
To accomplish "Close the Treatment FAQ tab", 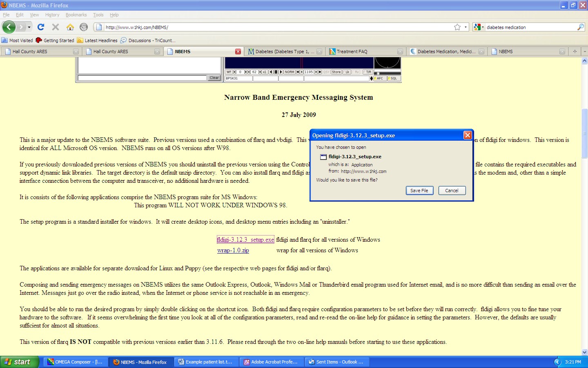I will 400,52.
